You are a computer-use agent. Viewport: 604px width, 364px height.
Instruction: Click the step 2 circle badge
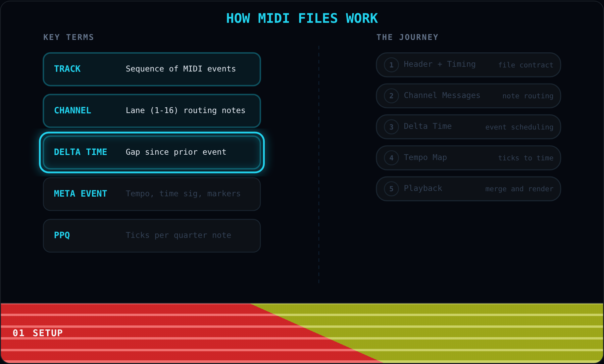[391, 96]
